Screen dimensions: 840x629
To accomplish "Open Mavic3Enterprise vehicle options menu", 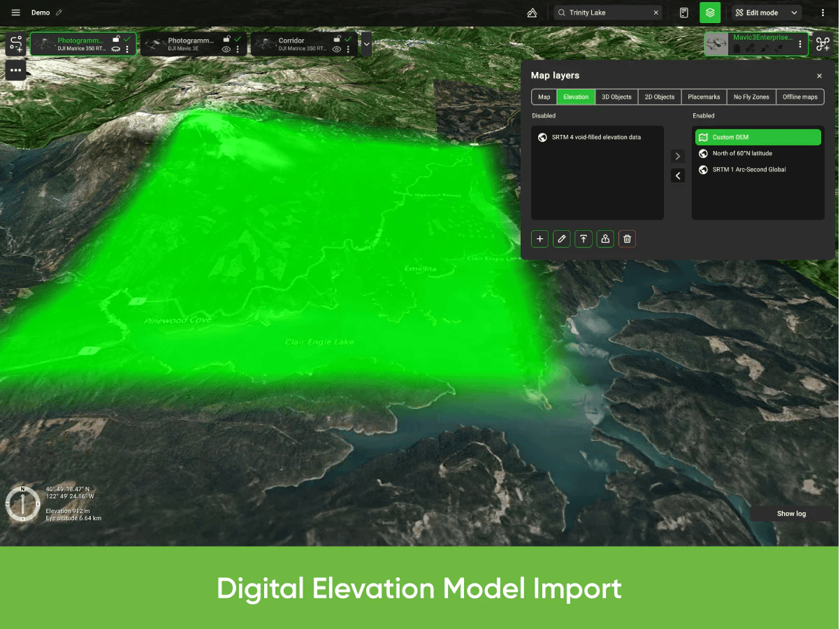I will [800, 44].
